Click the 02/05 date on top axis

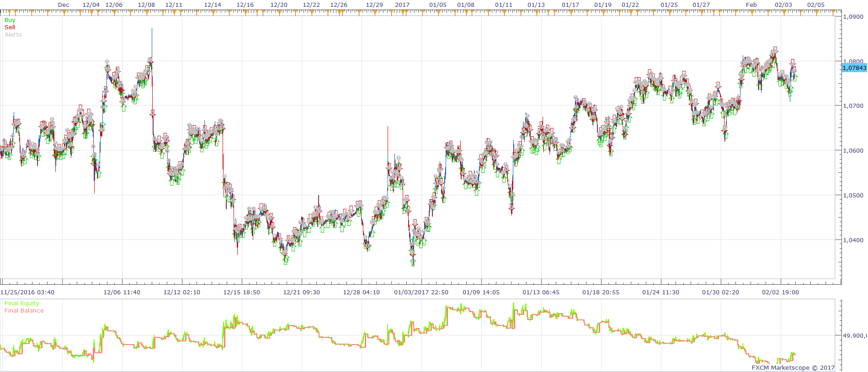pyautogui.click(x=816, y=5)
